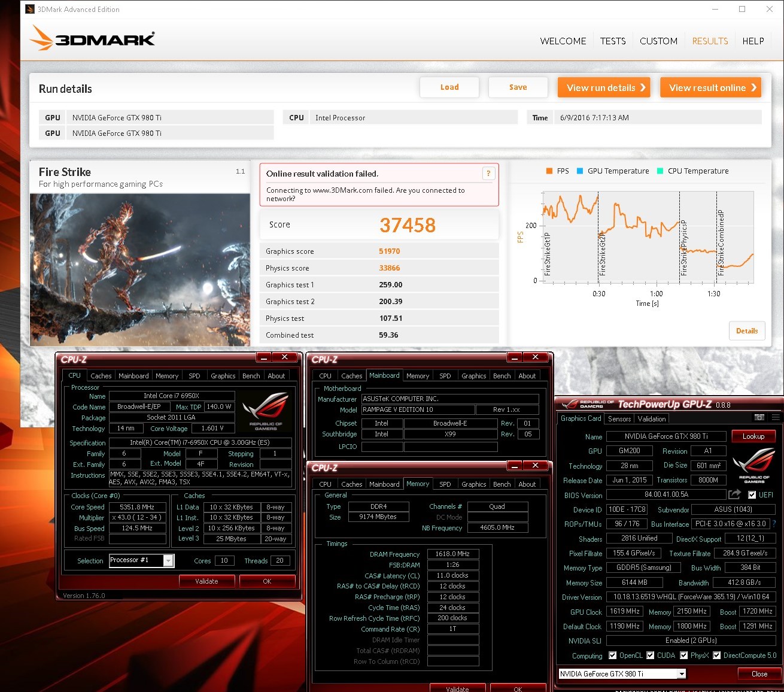Click the GPU-Z screenshot camera icon
The width and height of the screenshot is (784, 692).
pyautogui.click(x=759, y=417)
